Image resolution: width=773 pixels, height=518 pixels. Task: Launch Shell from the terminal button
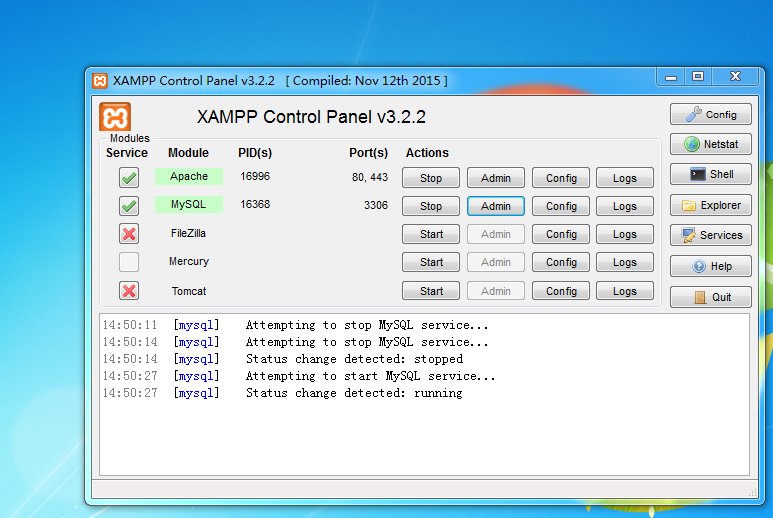pyautogui.click(x=710, y=174)
